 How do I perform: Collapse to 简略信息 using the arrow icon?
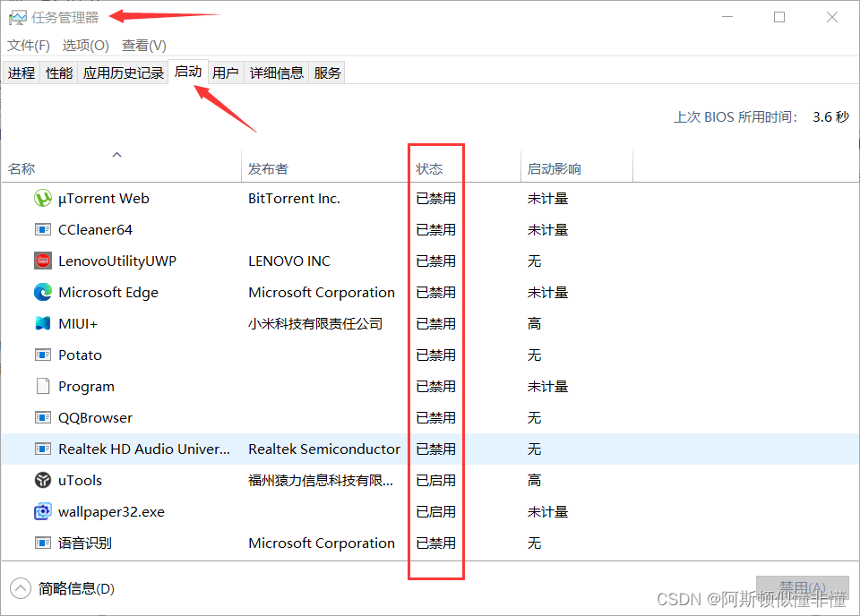(x=21, y=588)
